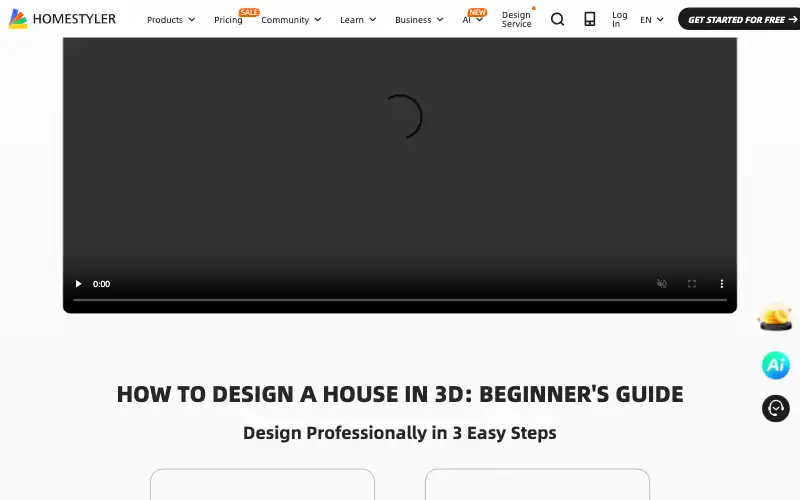Seek along the video progress bar
The image size is (800, 500).
pos(399,300)
